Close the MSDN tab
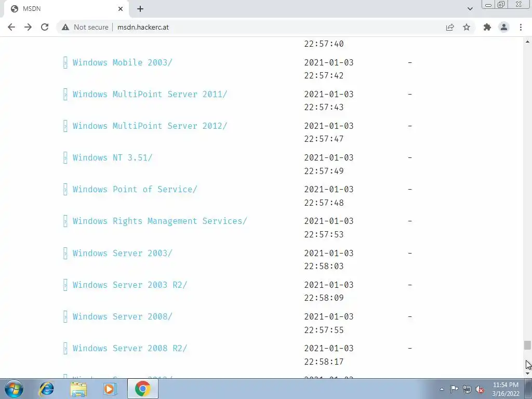The width and height of the screenshot is (532, 399). pos(121,9)
